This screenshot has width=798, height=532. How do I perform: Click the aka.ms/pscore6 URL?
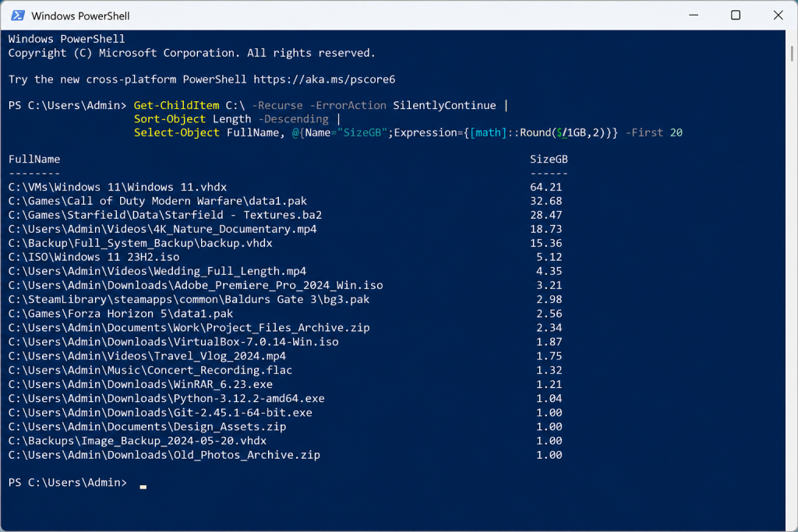point(324,79)
